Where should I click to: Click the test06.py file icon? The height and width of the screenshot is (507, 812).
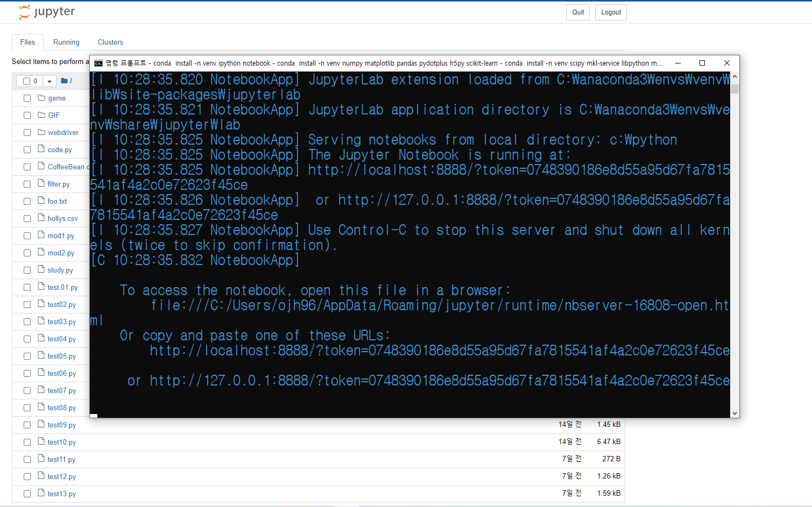pos(41,373)
